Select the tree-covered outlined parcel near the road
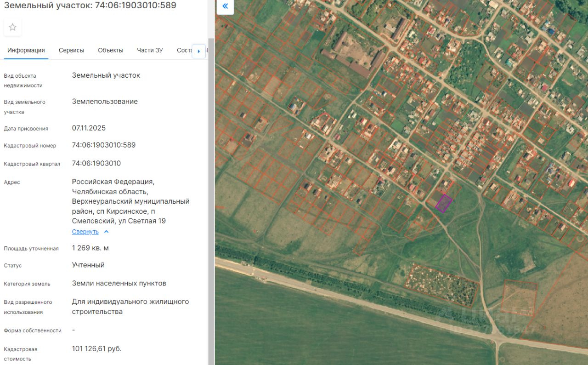This screenshot has height=365, width=588. tap(441, 284)
